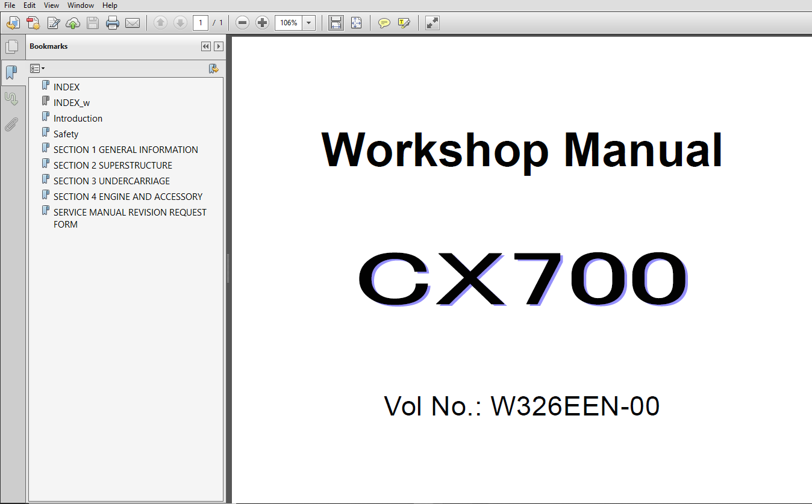Click the Save floppy disk icon

point(93,23)
